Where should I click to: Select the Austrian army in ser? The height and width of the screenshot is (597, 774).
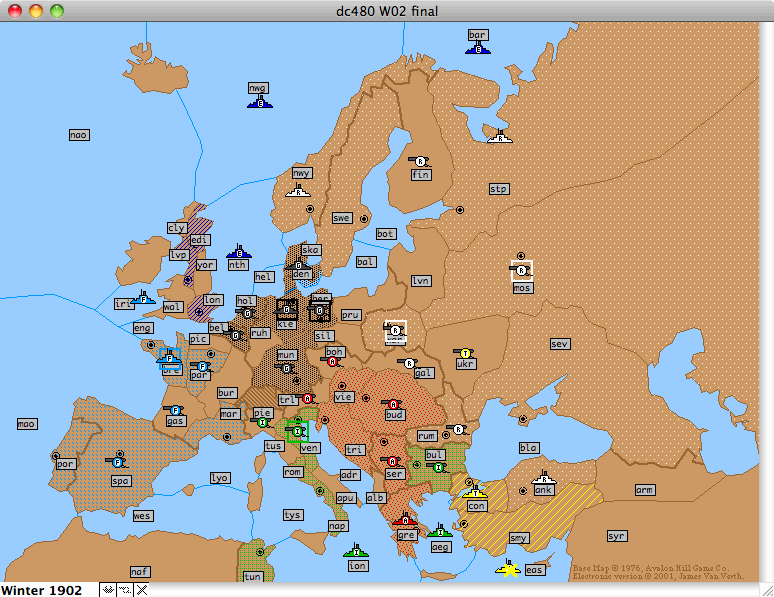coord(392,461)
